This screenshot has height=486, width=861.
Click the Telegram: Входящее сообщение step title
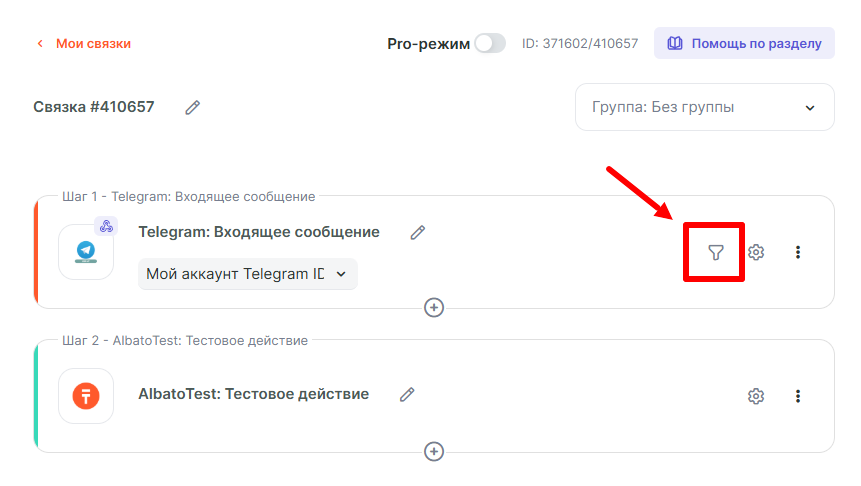tap(259, 232)
